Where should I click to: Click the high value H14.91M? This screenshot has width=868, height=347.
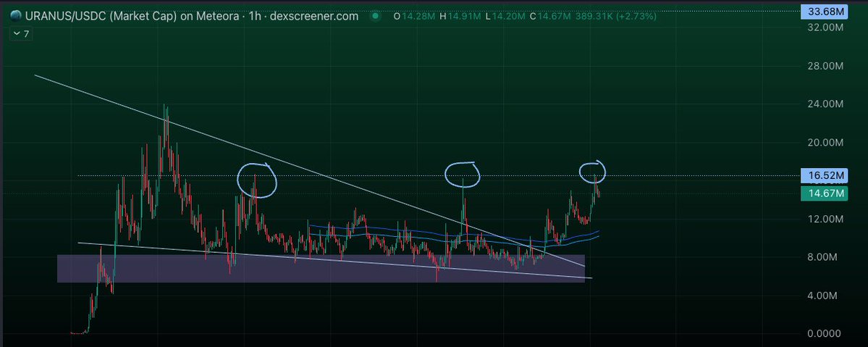point(459,16)
